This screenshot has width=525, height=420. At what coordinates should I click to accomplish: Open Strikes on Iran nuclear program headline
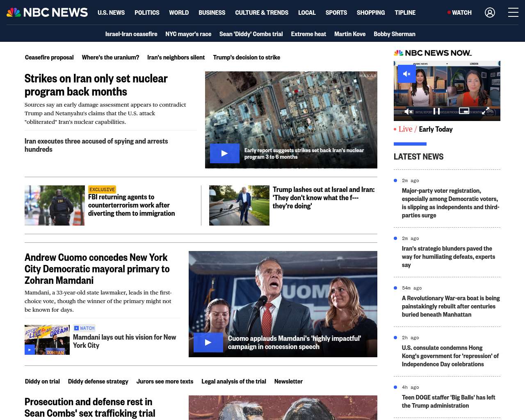(96, 85)
